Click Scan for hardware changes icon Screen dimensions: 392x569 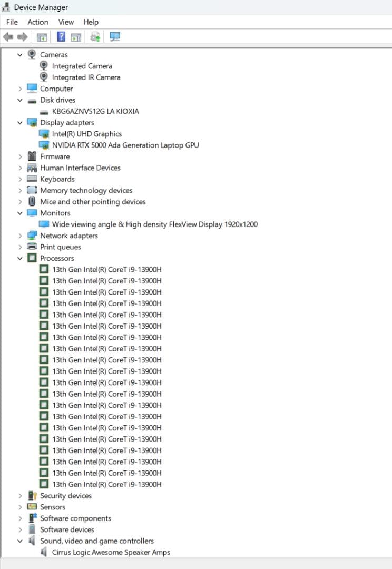114,37
